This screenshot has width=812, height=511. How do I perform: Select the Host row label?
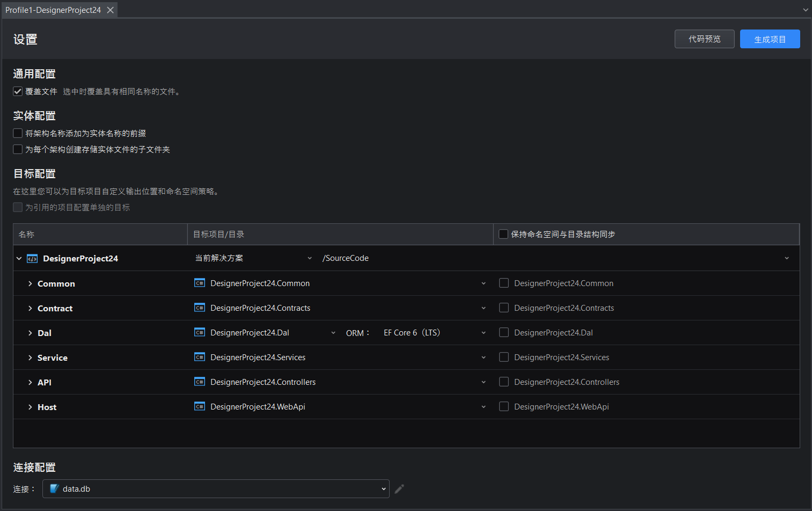click(x=47, y=407)
